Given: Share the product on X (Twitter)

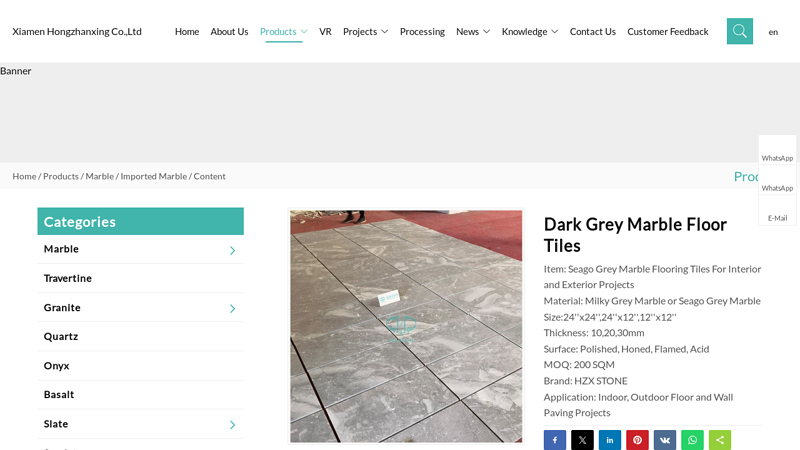Looking at the screenshot, I should [x=582, y=440].
